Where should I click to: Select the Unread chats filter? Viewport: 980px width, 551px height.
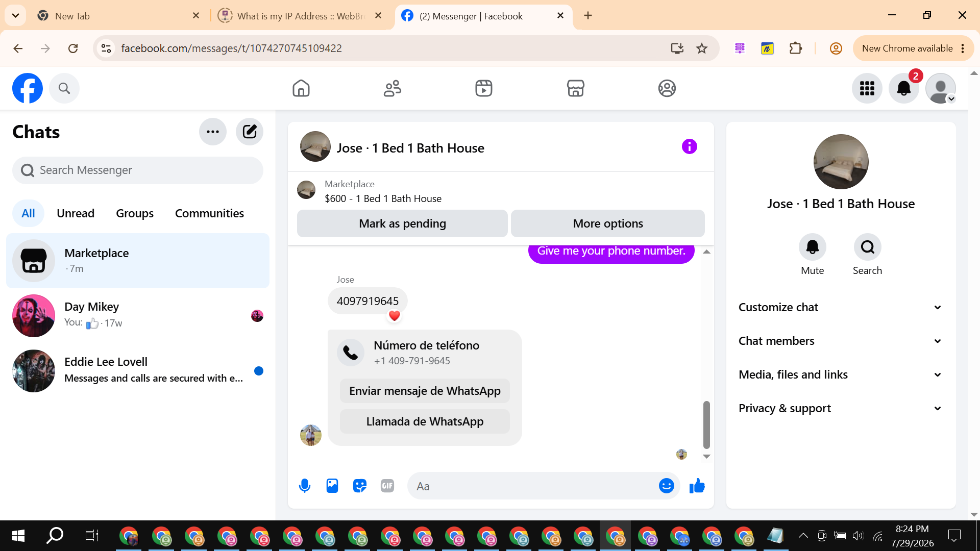coord(76,213)
